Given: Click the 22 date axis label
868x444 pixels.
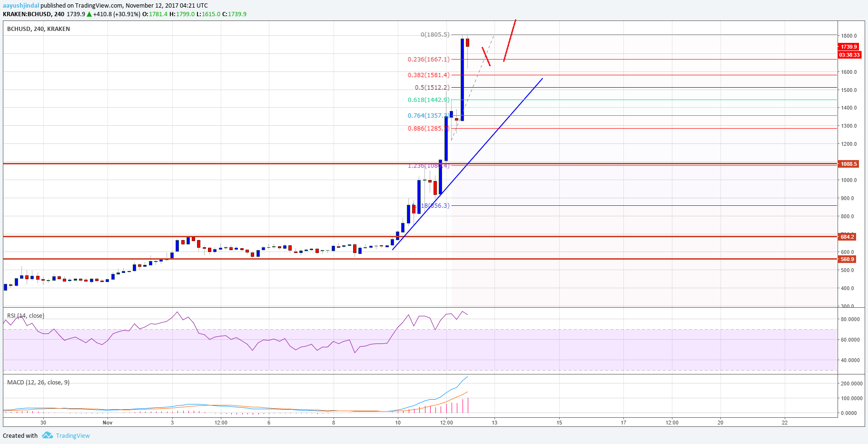Looking at the screenshot, I should click(x=785, y=423).
